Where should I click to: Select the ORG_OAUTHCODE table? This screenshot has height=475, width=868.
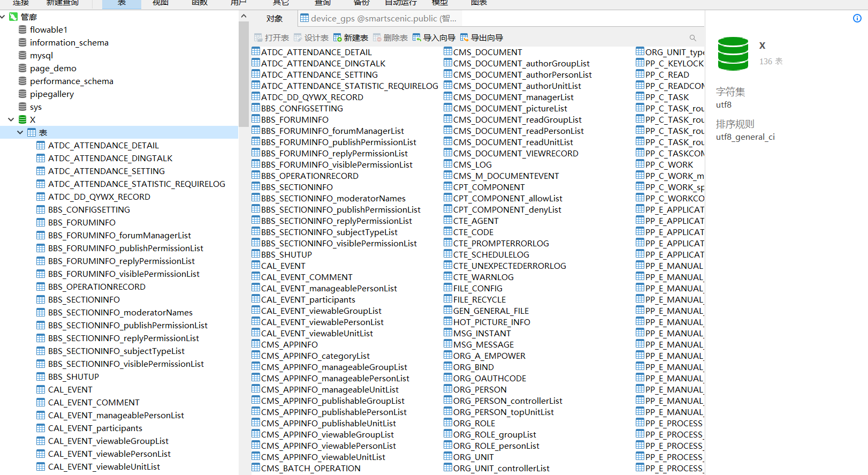click(x=490, y=378)
